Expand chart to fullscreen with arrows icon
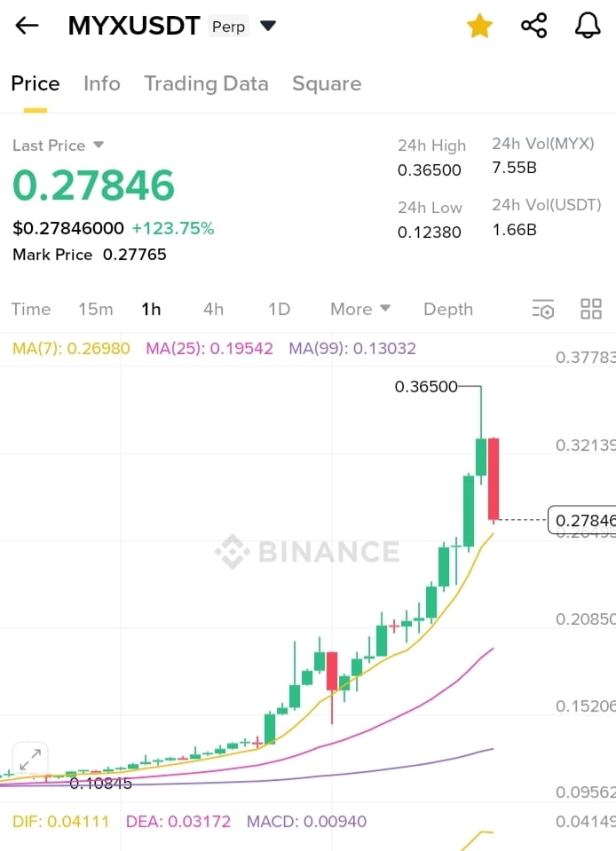Image resolution: width=616 pixels, height=851 pixels. [30, 760]
